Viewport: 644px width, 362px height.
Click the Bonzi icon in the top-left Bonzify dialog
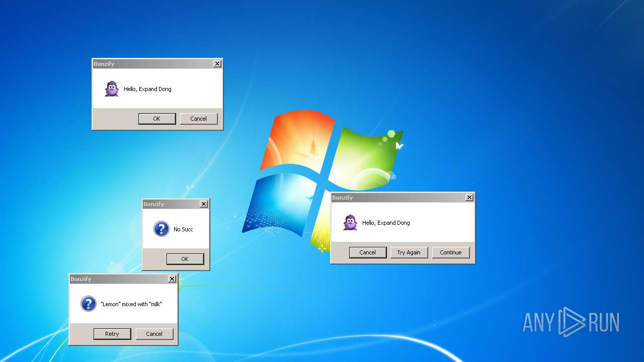point(112,89)
